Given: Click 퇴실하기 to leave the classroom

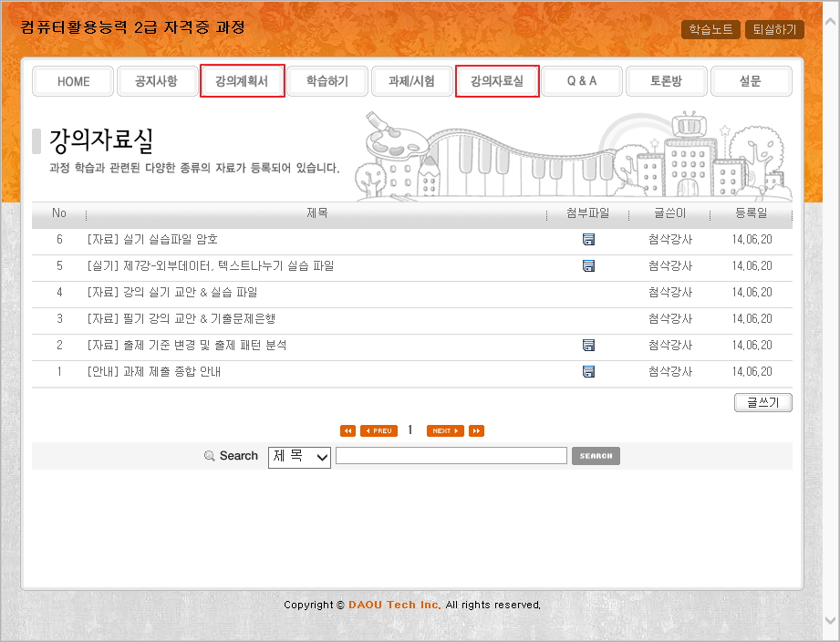Looking at the screenshot, I should (x=774, y=29).
